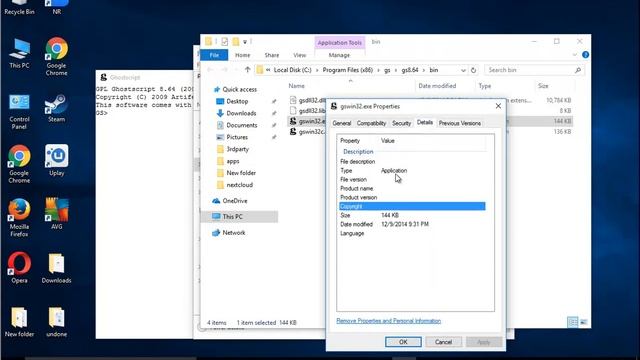Launch Google Chrome next to This PC
The height and width of the screenshot is (360, 640).
pos(56,56)
